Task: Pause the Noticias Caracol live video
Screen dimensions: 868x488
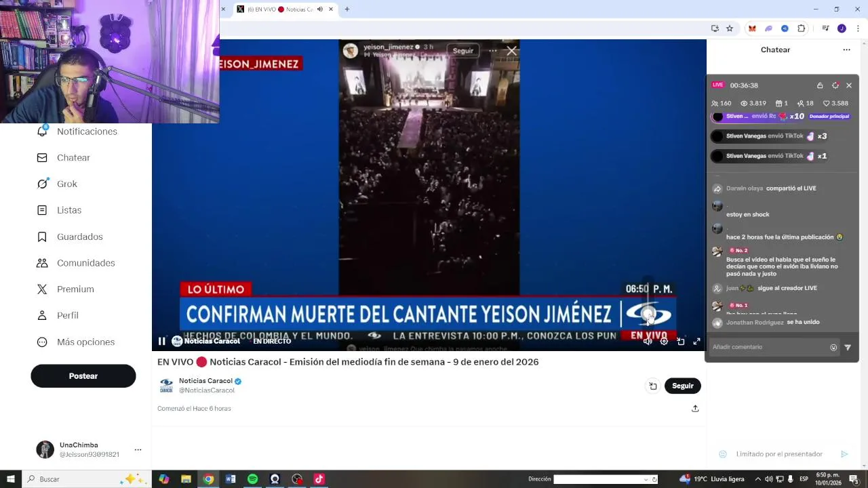Action: (161, 342)
